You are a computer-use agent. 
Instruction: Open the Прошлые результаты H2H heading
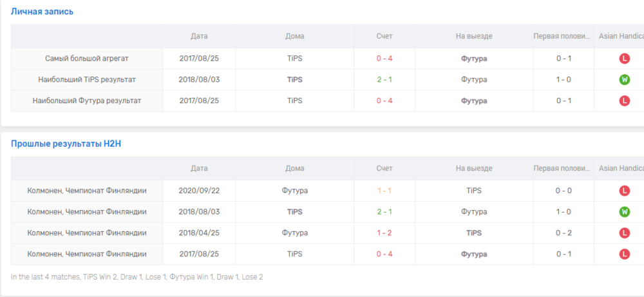point(66,144)
